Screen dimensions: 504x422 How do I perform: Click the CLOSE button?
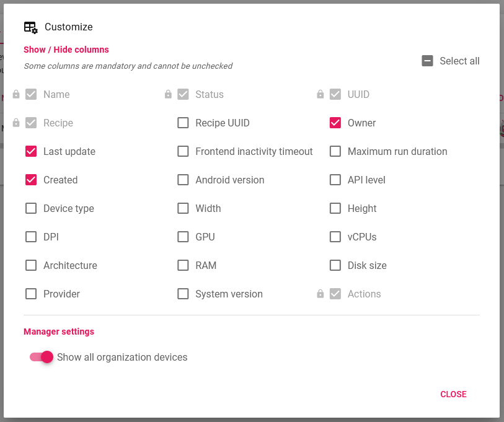coord(453,394)
